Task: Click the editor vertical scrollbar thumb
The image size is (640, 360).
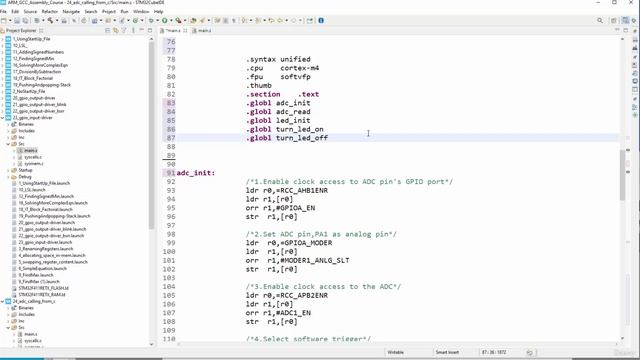Action: [622, 175]
